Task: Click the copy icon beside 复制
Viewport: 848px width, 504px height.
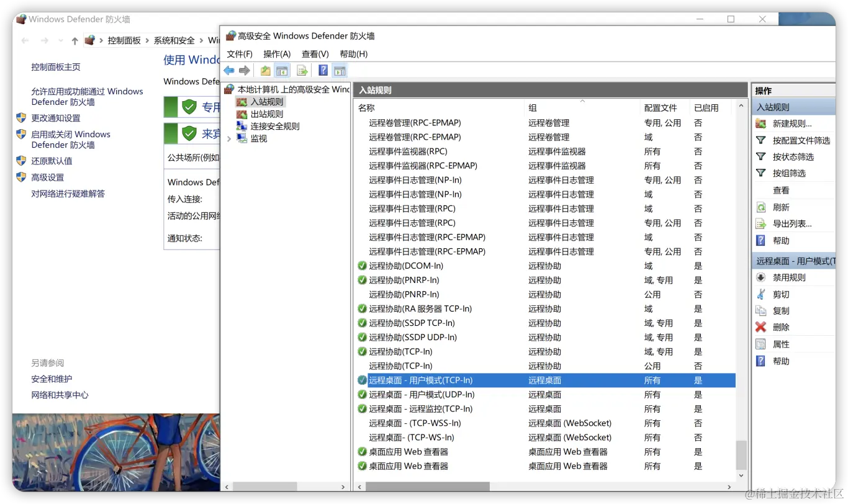Action: [761, 310]
